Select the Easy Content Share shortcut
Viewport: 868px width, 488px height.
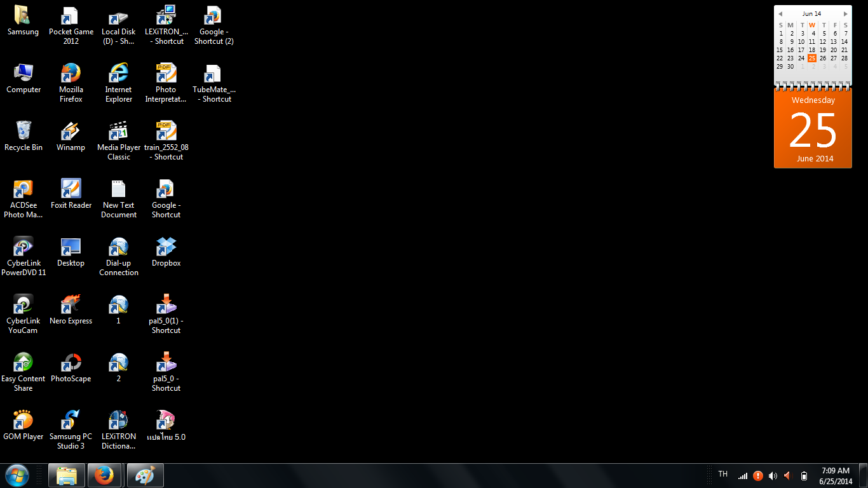[x=24, y=372]
